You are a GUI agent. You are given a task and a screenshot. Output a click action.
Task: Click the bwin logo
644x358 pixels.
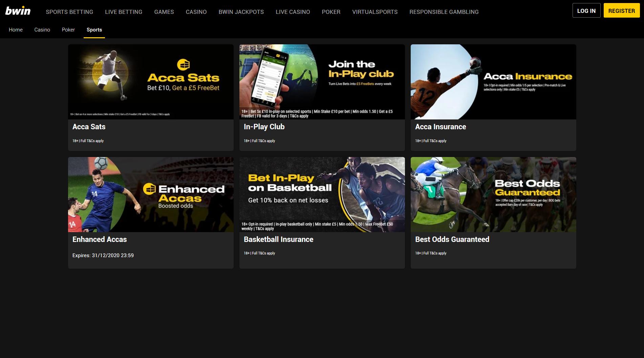(x=18, y=11)
